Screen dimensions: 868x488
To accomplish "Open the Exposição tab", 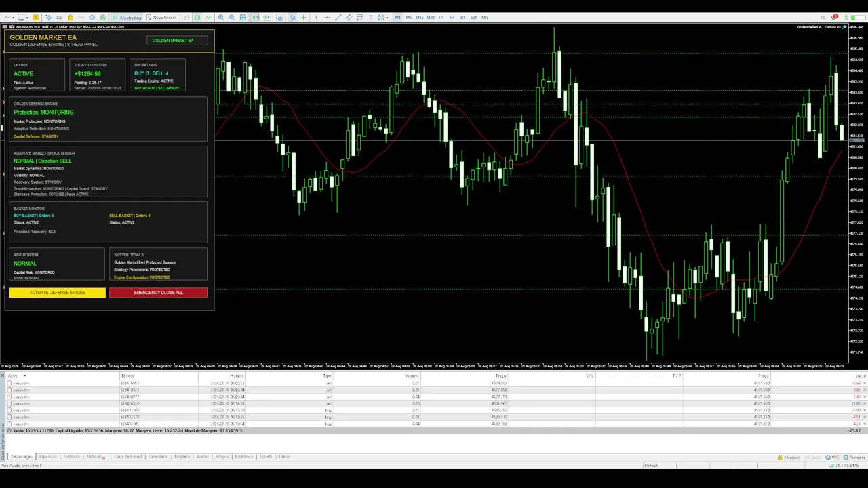I will pyautogui.click(x=48, y=457).
